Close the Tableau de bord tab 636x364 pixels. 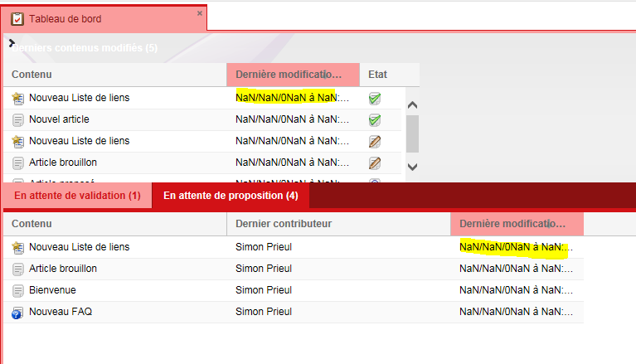pyautogui.click(x=199, y=13)
